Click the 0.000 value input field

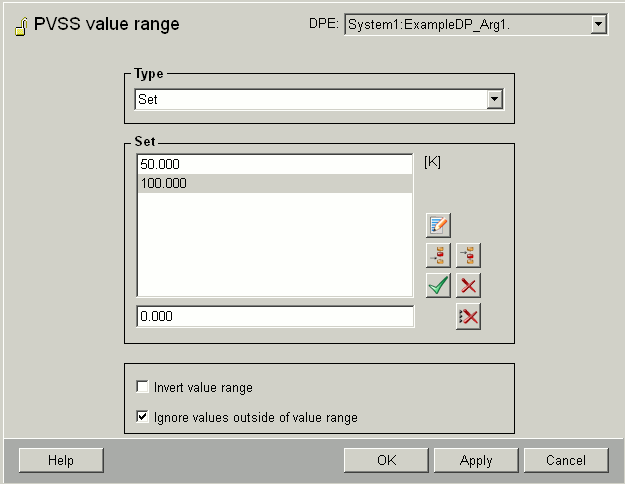click(x=274, y=316)
